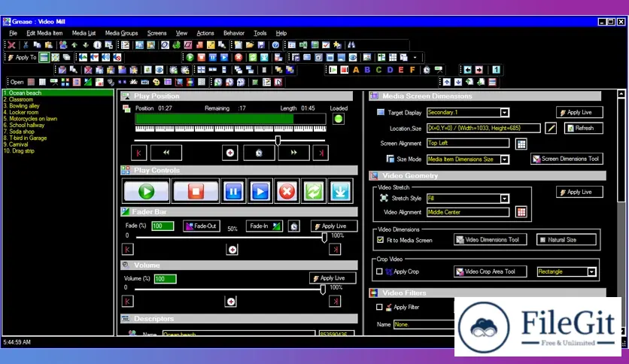
Task: Click the Natural Size button
Action: pos(566,240)
